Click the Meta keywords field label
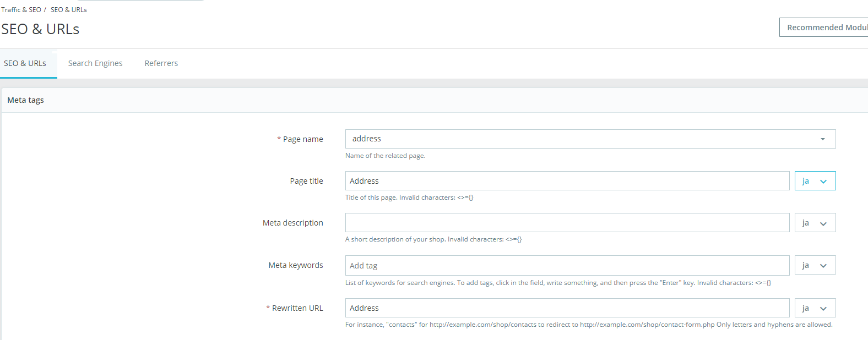The height and width of the screenshot is (340, 868). [296, 265]
